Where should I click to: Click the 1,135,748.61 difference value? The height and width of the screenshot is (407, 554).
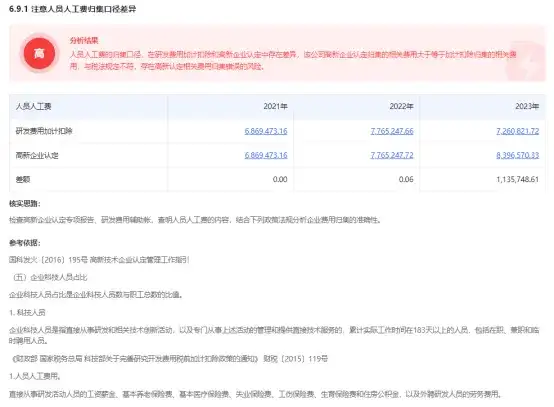click(518, 179)
